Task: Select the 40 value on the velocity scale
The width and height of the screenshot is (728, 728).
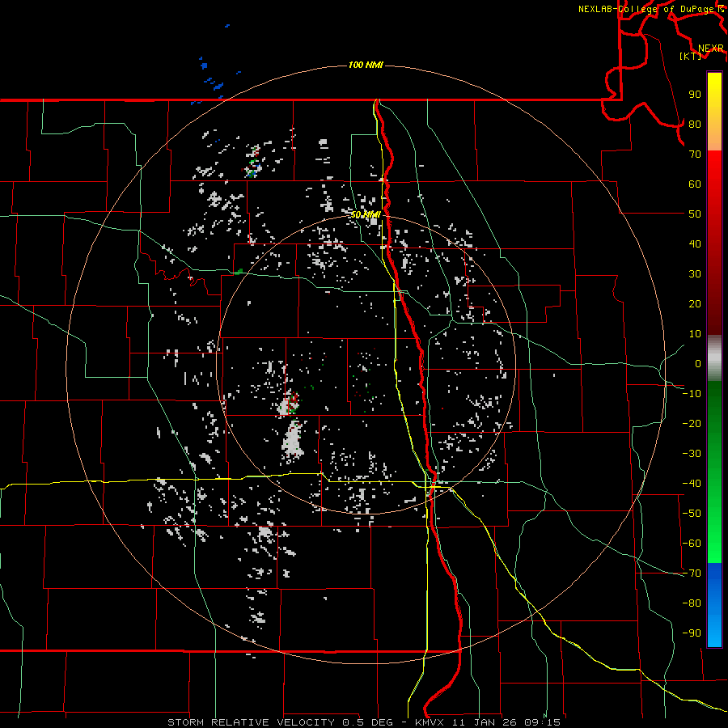Action: pyautogui.click(x=695, y=243)
